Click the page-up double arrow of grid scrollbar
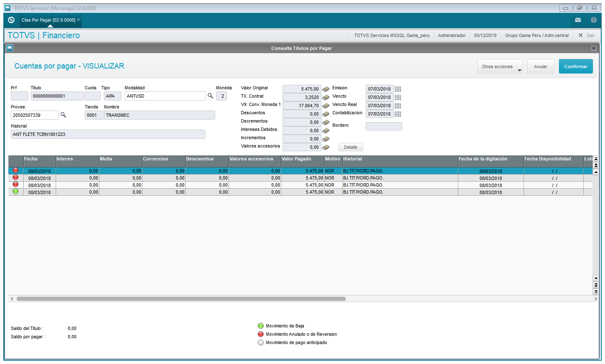Image resolution: width=605 pixels, height=364 pixels. pos(596,165)
